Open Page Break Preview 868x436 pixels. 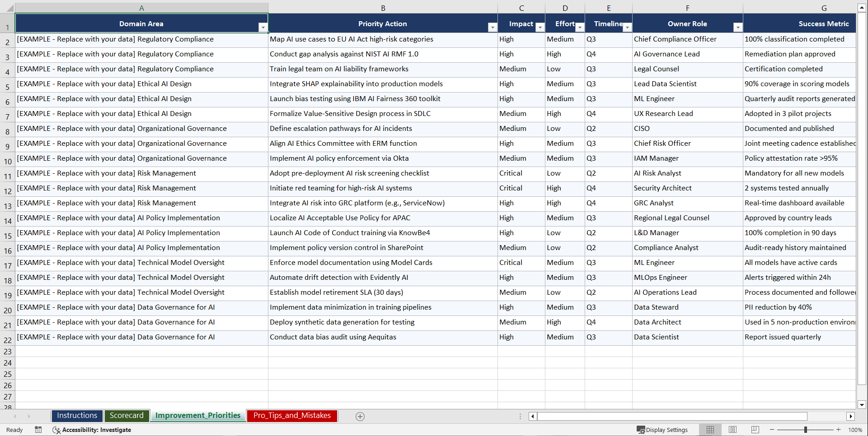755,430
